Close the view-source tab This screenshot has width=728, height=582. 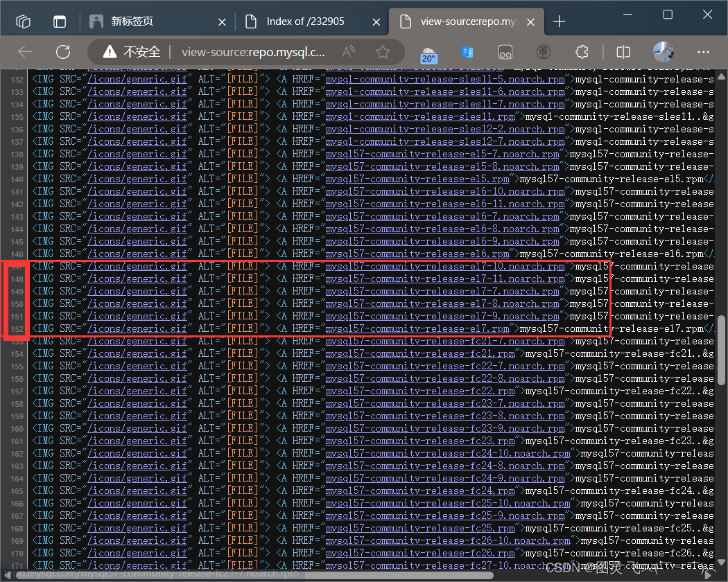tap(530, 21)
